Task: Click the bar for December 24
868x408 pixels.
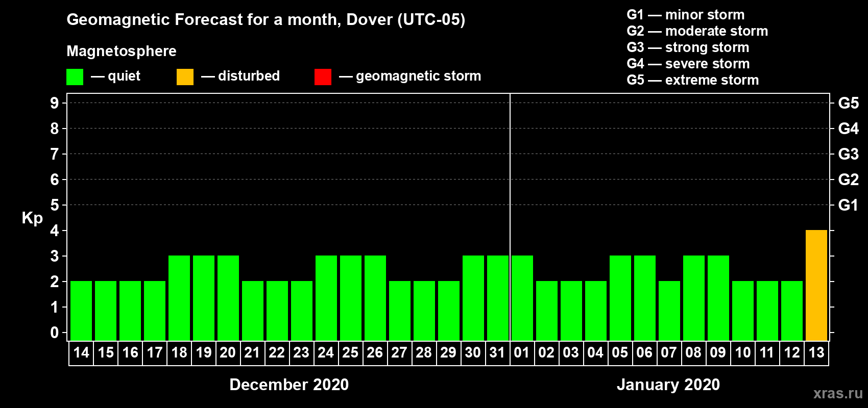Action: (x=326, y=298)
